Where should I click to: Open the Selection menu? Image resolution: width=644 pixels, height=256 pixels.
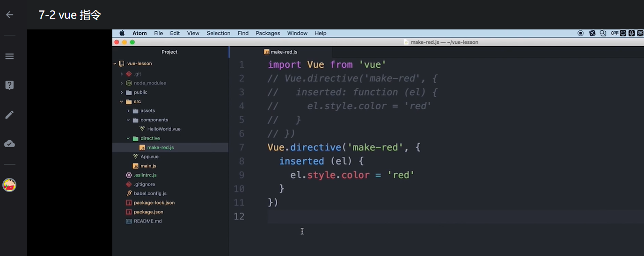pos(219,33)
